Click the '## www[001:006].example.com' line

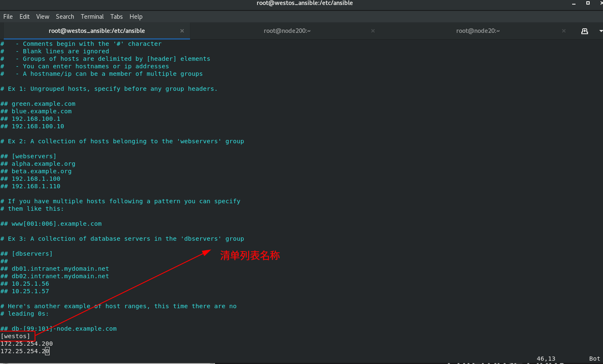(x=51, y=224)
